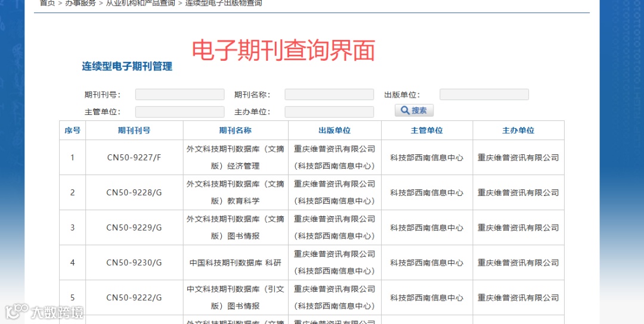Click 科技部西南信息中心 主管单位 cell in row 1
Screen dimensions: 644x324
427,157
